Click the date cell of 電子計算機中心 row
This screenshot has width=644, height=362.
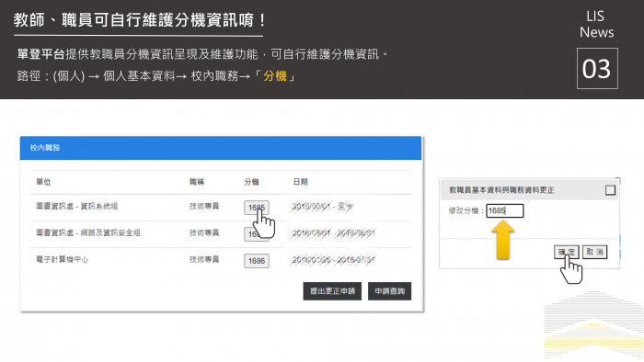333,260
